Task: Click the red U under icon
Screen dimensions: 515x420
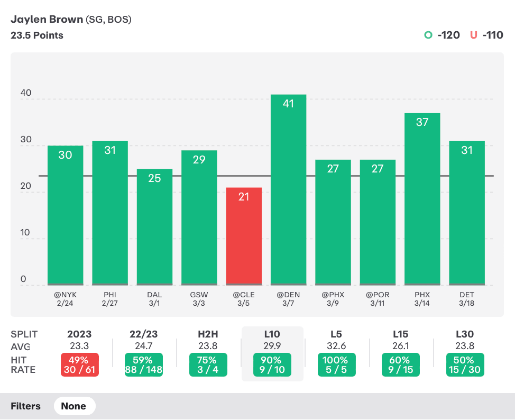Action: (473, 35)
